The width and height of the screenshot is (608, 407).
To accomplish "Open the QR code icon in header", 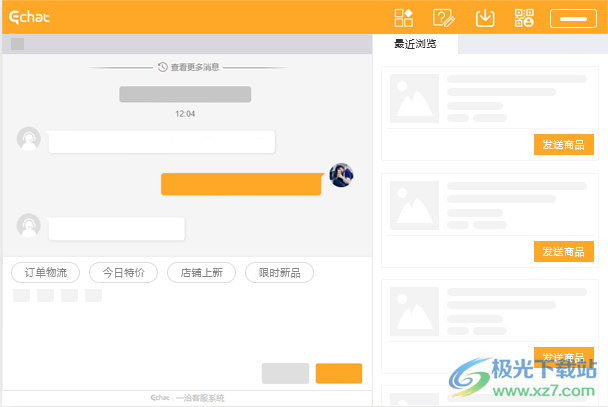I will click(x=524, y=18).
